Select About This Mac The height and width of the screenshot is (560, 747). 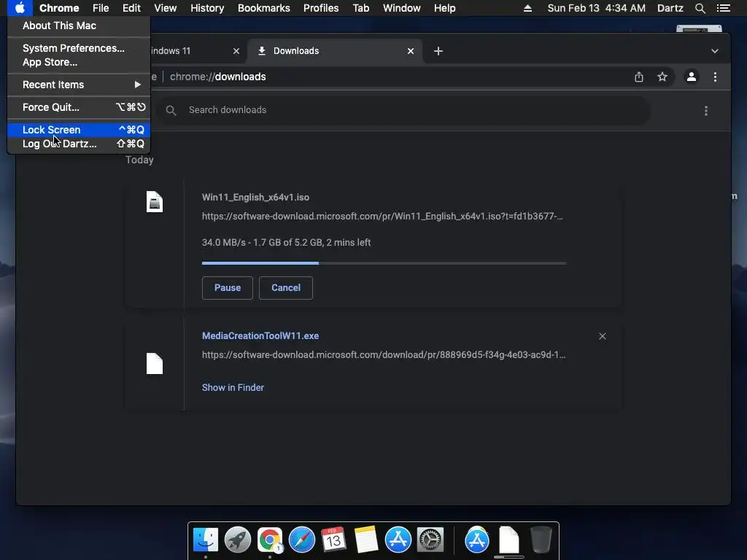(x=79, y=26)
